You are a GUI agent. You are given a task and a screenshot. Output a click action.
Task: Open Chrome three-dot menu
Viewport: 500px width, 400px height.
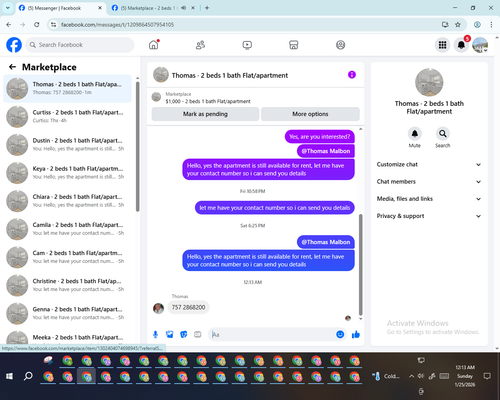tap(491, 25)
